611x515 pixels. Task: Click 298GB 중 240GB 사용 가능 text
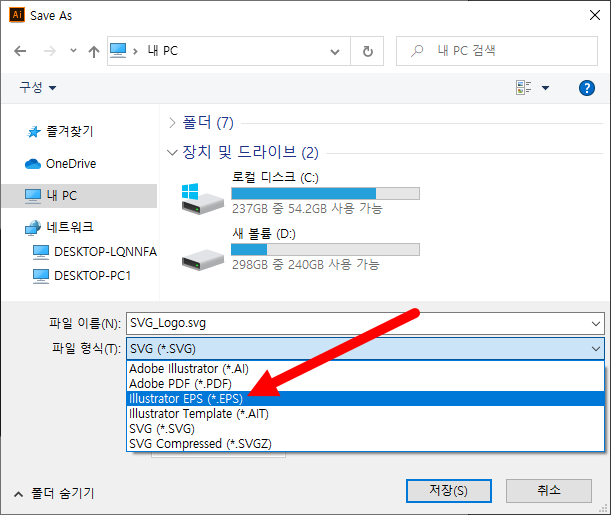click(306, 265)
